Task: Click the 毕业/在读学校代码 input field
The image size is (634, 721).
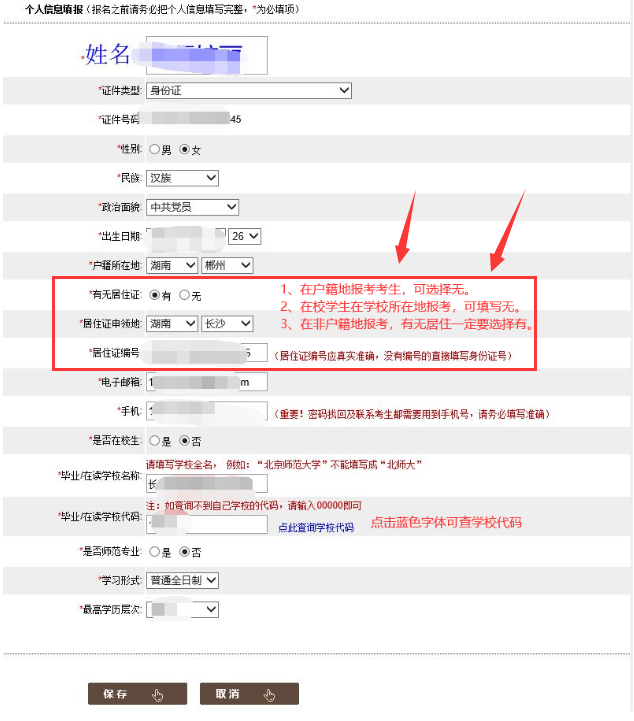Action: pyautogui.click(x=207, y=525)
